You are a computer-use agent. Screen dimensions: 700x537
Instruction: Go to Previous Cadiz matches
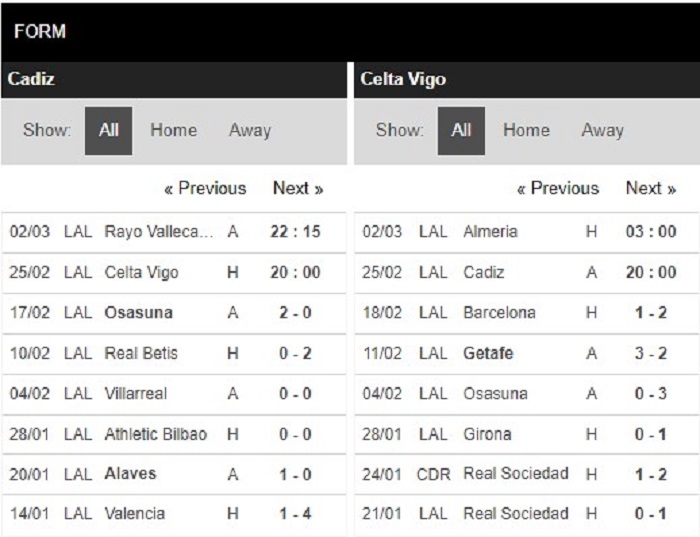point(205,188)
